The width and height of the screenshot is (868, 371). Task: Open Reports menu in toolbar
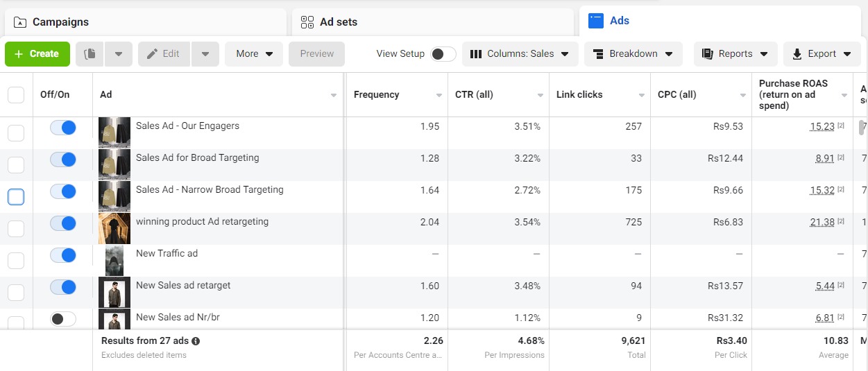(735, 54)
